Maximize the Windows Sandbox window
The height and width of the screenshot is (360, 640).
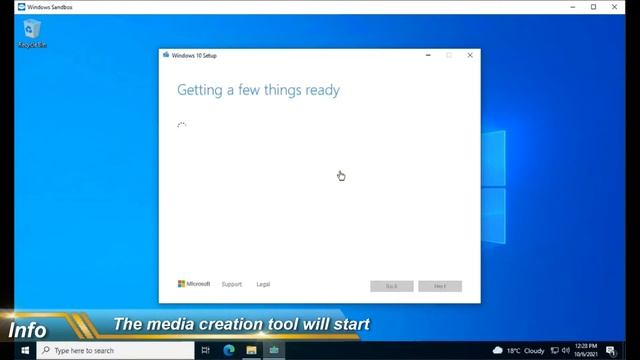pos(593,7)
